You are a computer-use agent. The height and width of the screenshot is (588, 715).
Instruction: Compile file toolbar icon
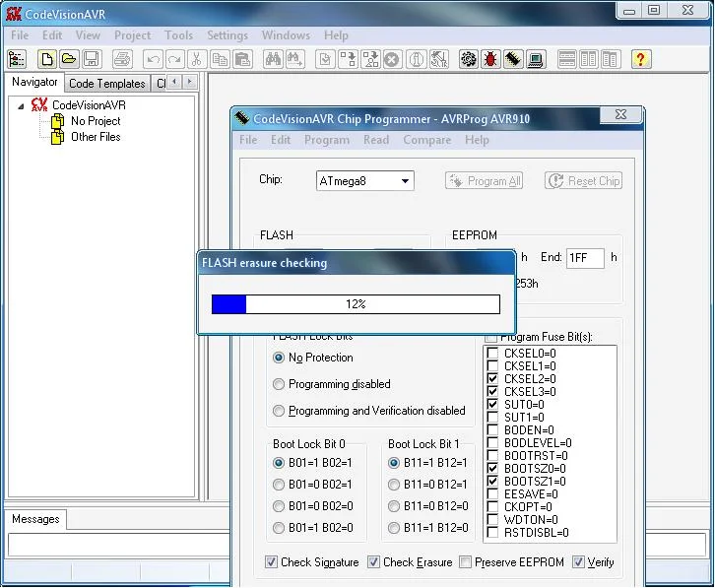325,59
